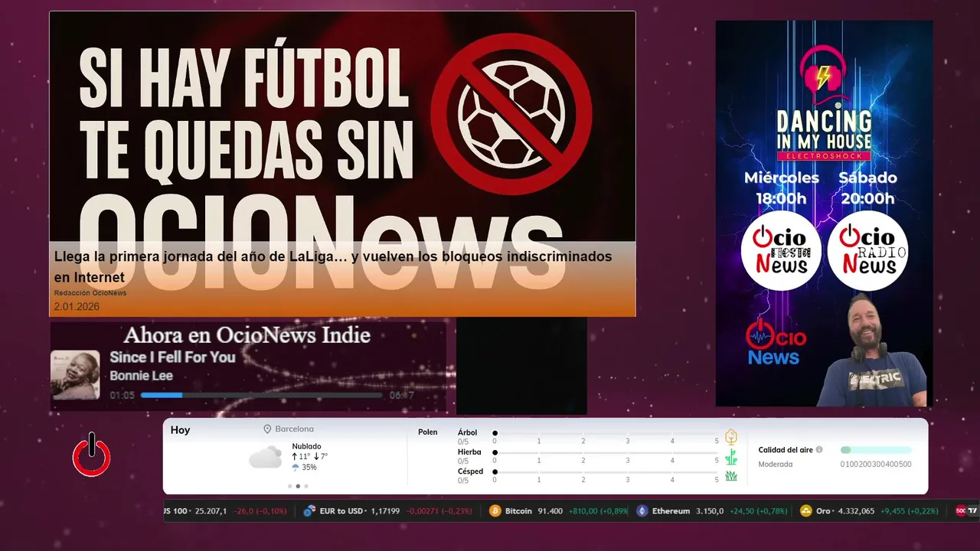Select the first weather carousel dot
Screen dimensions: 980x551
(x=289, y=486)
